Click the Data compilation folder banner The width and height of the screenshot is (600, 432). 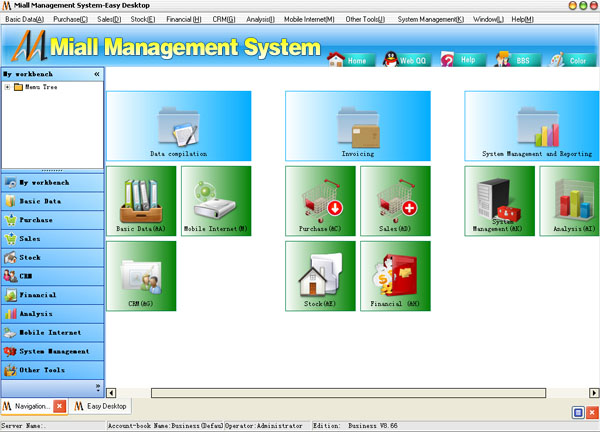pos(179,126)
